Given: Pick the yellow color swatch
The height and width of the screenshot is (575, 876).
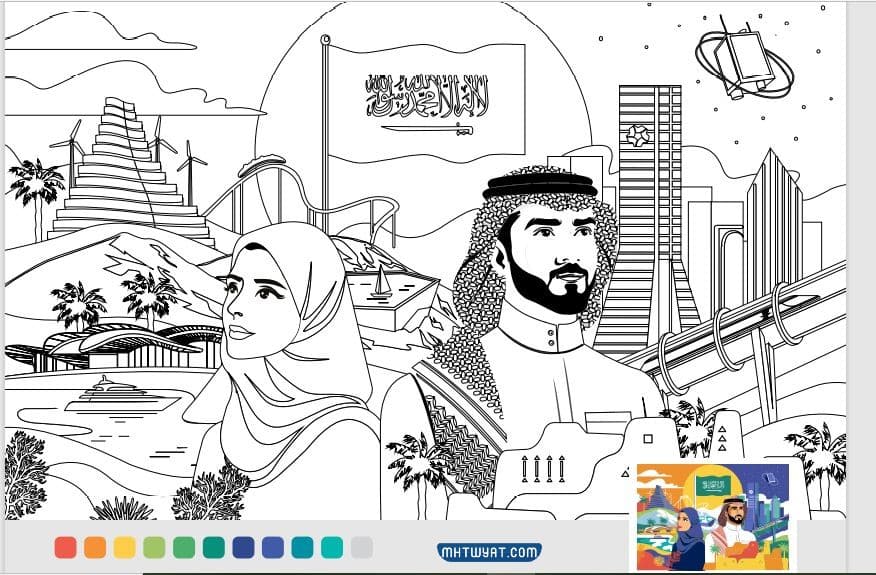Looking at the screenshot, I should click(x=125, y=548).
